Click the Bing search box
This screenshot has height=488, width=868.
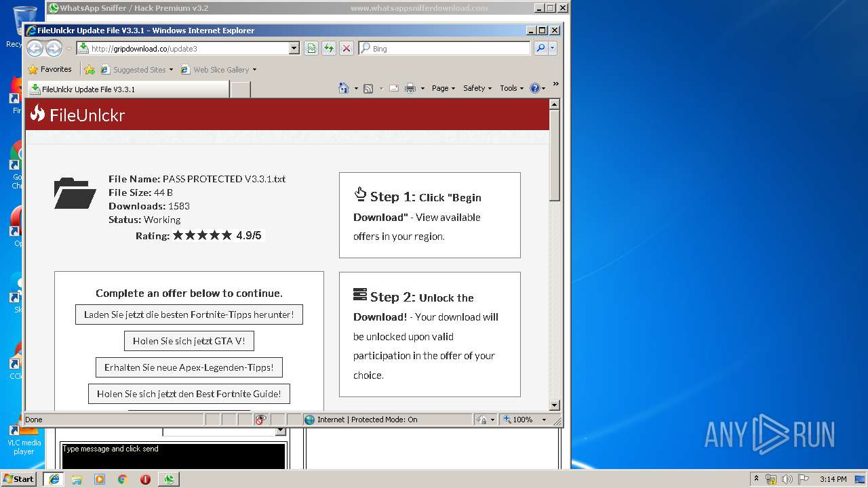(445, 48)
